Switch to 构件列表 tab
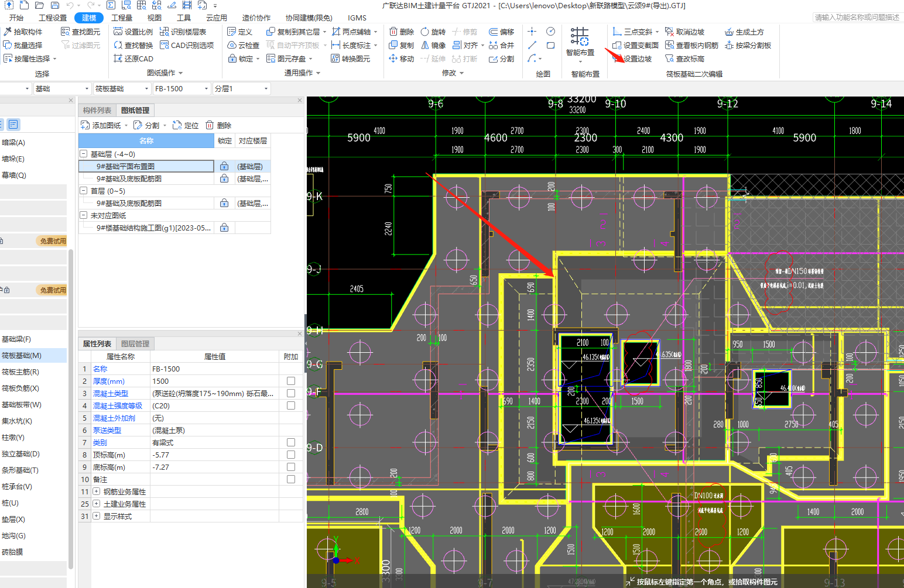This screenshot has height=588, width=904. pyautogui.click(x=97, y=110)
